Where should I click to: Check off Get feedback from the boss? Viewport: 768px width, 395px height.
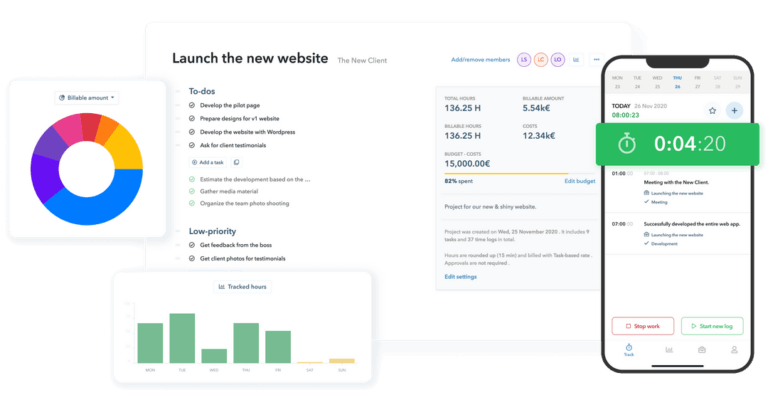192,245
